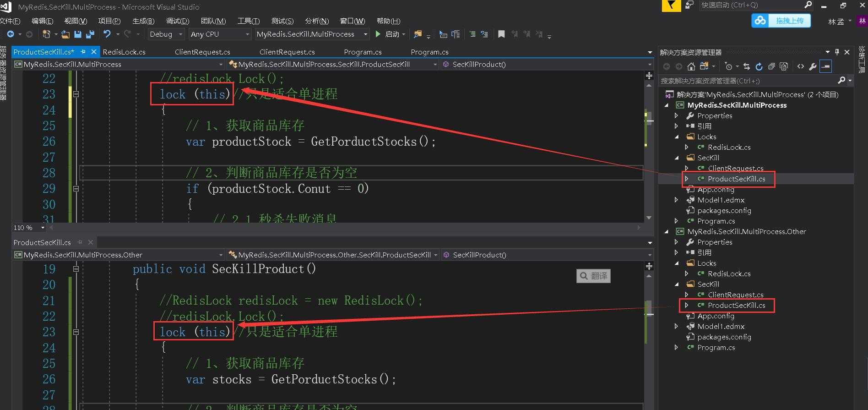Viewport: 868px width, 410px height.
Task: Collapse the first Locks folder
Action: coord(676,137)
